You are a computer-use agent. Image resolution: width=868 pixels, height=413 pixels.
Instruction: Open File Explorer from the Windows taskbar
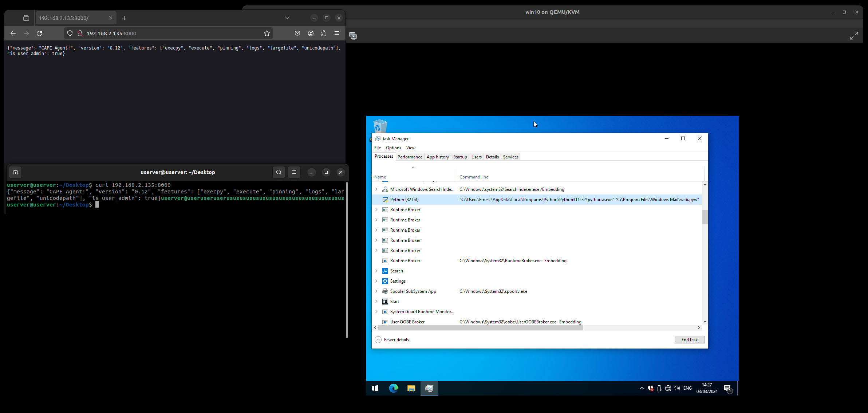[x=411, y=388]
